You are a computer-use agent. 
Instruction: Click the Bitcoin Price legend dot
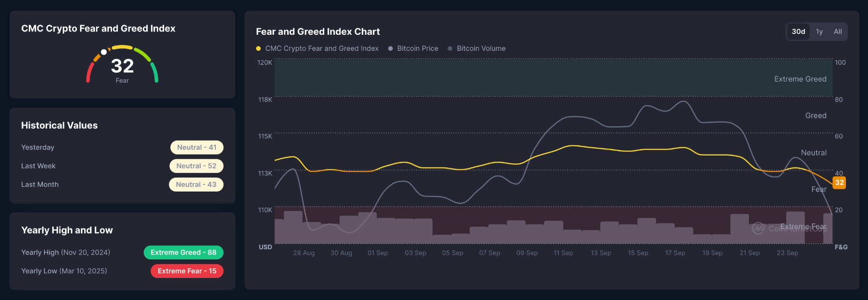(x=390, y=49)
